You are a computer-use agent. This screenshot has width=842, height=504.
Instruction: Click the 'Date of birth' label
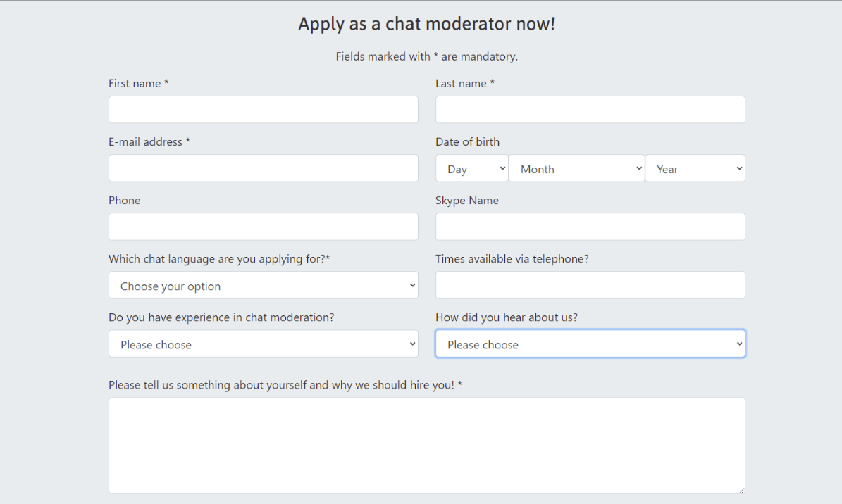pyautogui.click(x=467, y=141)
